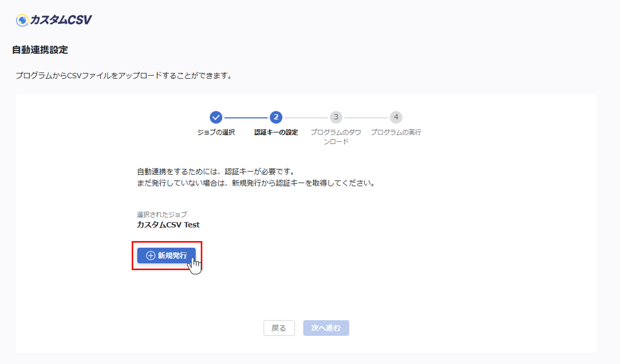Click the globe icon beside カスタムCSV text
This screenshot has width=620, height=364.
tap(22, 21)
